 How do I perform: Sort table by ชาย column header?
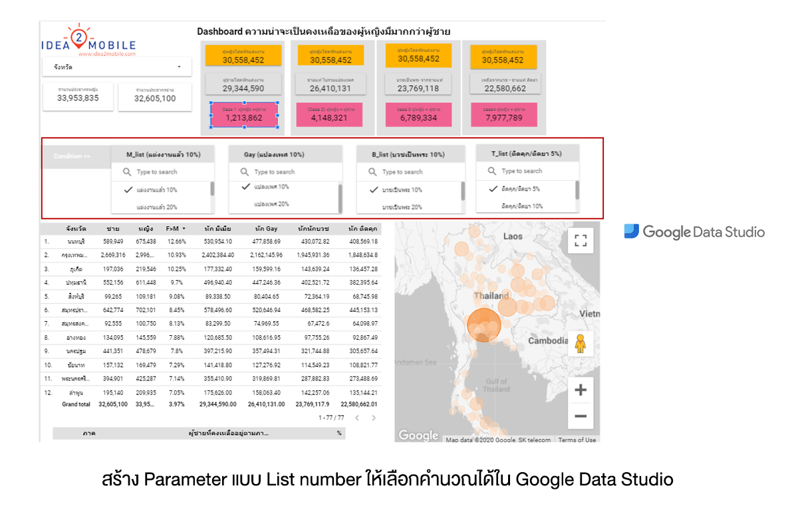coord(113,228)
